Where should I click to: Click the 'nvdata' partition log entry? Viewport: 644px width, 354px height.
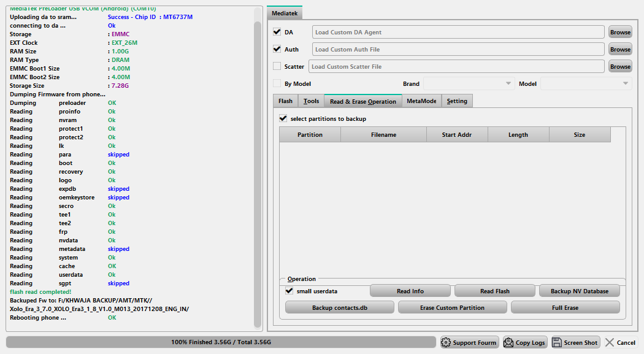coord(68,240)
